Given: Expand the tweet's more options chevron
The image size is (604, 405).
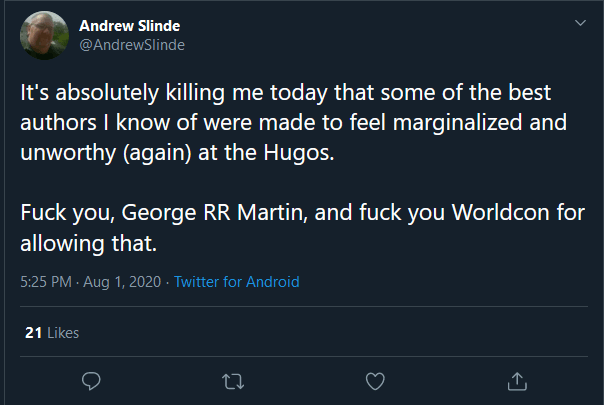Looking at the screenshot, I should point(579,22).
